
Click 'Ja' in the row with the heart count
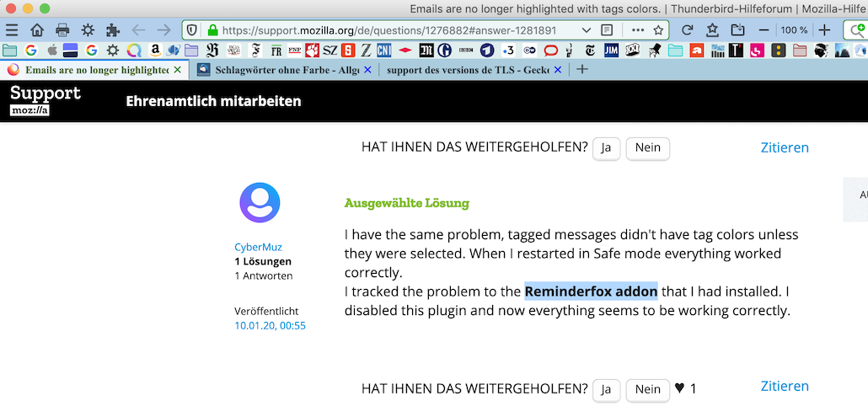coord(606,390)
